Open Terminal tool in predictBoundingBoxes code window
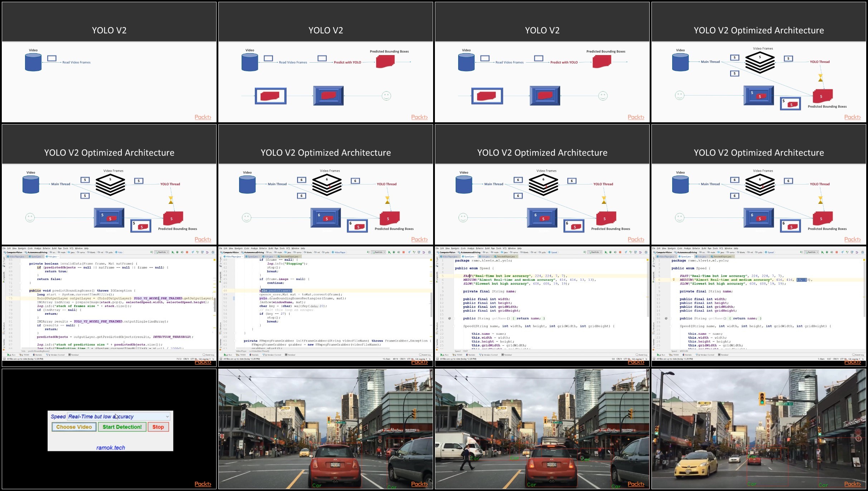 (x=73, y=355)
